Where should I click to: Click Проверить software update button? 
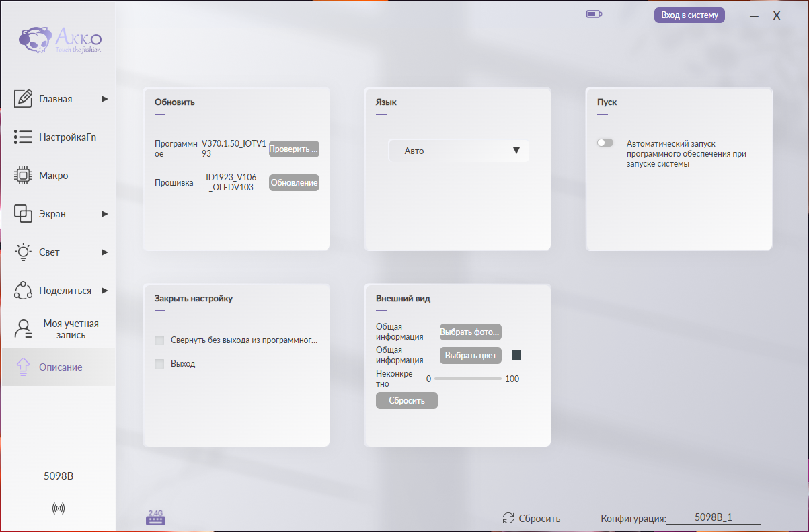(x=294, y=149)
